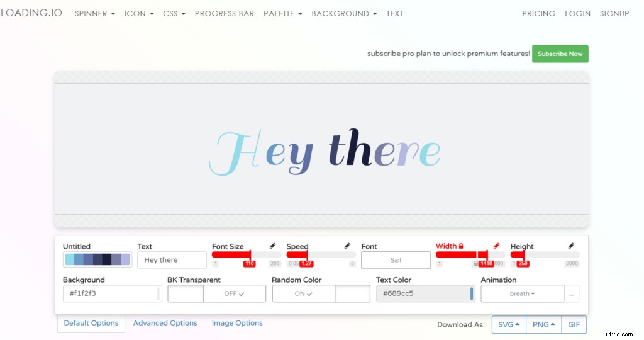Open the SPINNER dropdown menu
Viewport: 644px width, 340px height.
point(95,14)
